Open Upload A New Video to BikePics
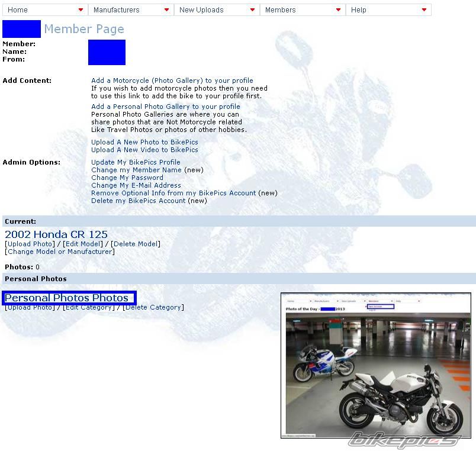Viewport: 476px width, 454px height. [x=144, y=150]
